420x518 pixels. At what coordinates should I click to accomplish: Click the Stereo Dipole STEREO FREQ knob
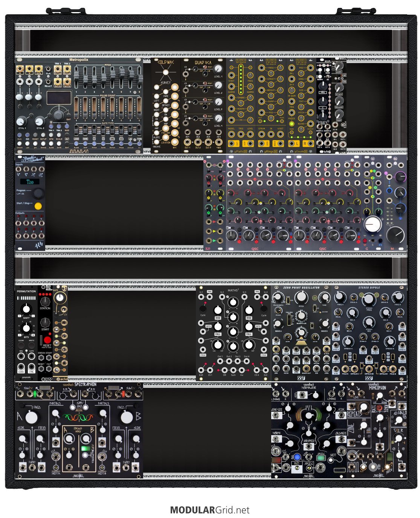pyautogui.click(x=369, y=299)
